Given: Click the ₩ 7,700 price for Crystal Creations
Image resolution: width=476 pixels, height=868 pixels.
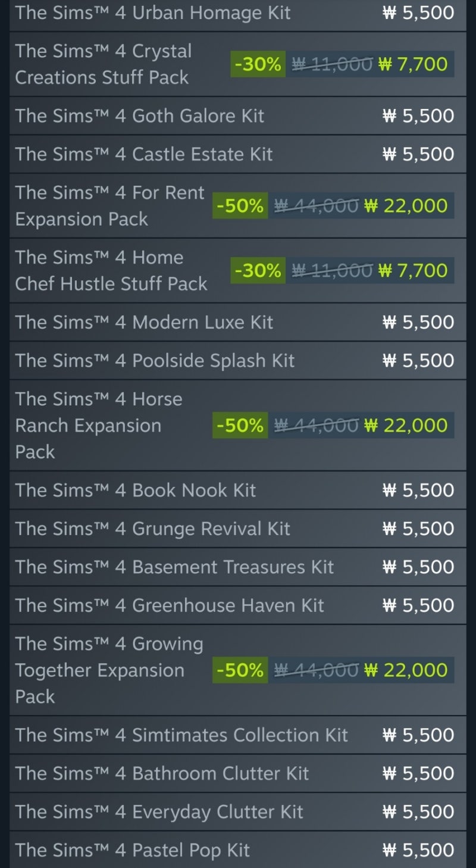Looking at the screenshot, I should point(412,64).
